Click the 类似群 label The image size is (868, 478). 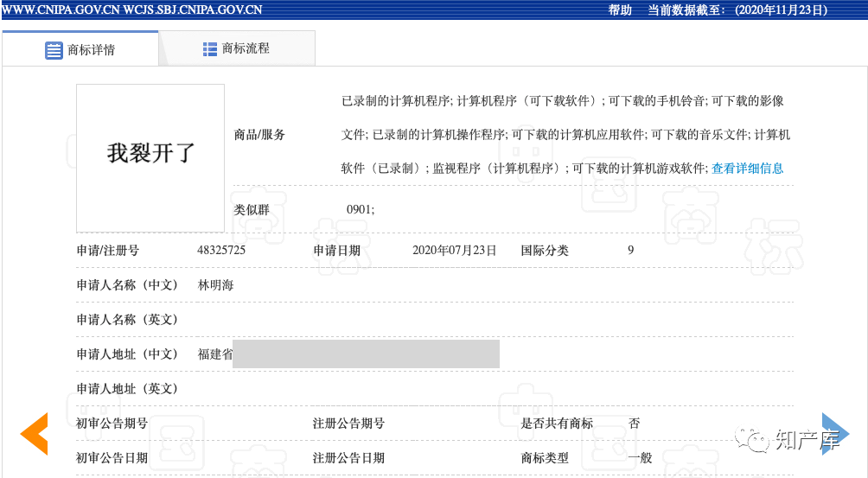[252, 210]
